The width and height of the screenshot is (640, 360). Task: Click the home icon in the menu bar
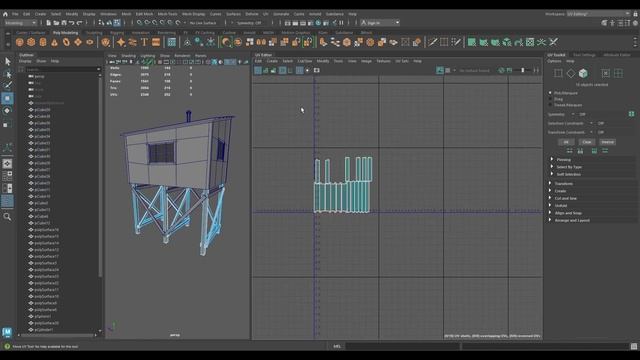click(5, 14)
